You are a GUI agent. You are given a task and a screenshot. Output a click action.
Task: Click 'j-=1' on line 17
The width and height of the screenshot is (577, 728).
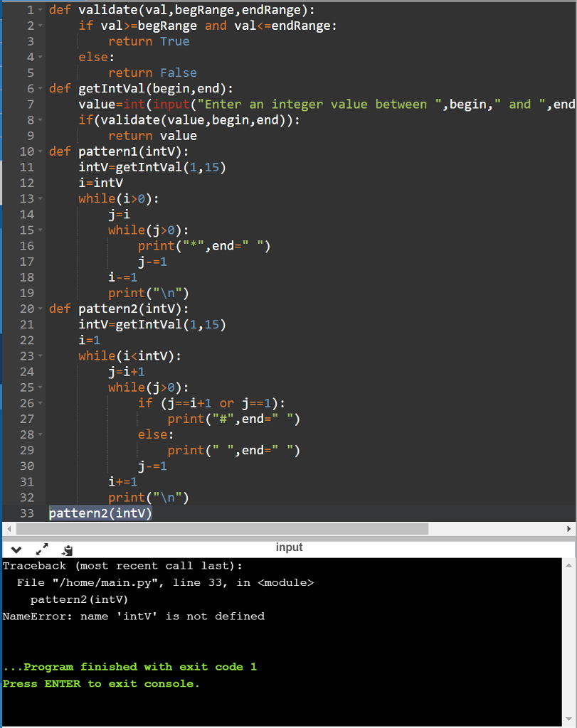[x=152, y=262]
